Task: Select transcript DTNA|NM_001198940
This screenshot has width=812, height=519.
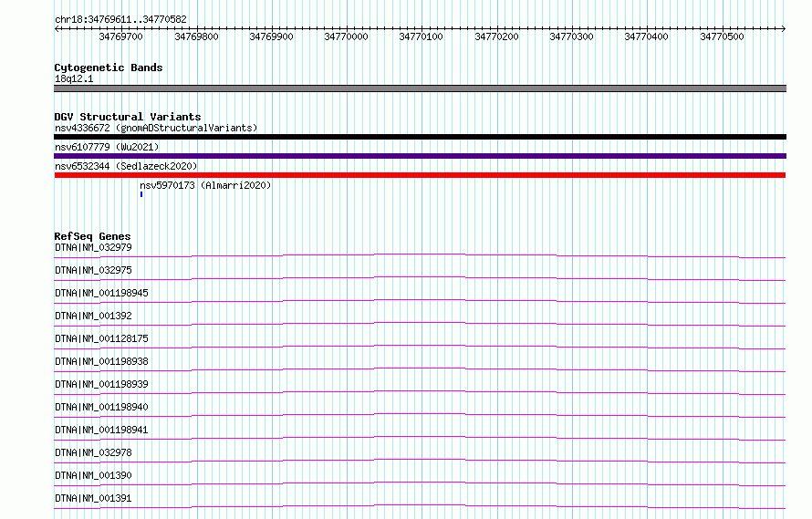Action: click(x=101, y=407)
